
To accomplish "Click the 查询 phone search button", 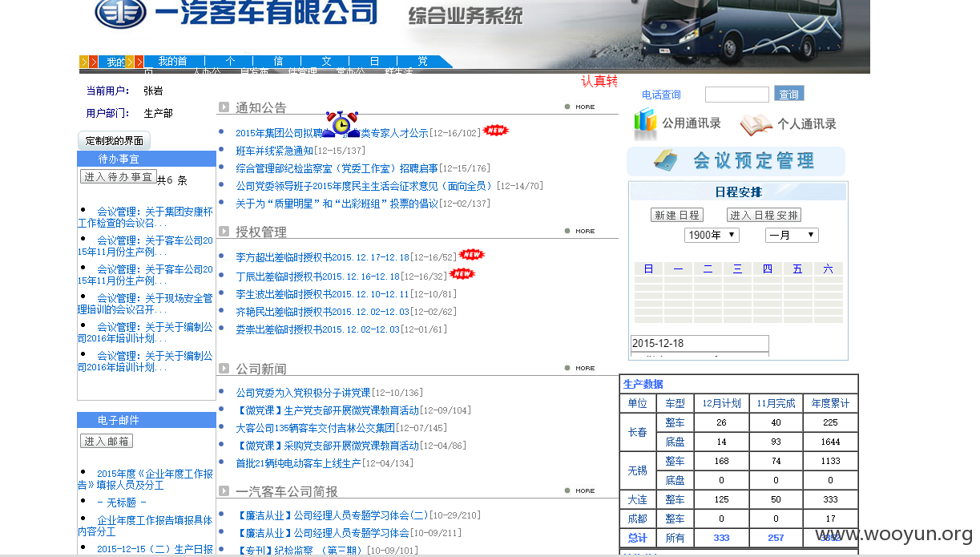I will 789,94.
